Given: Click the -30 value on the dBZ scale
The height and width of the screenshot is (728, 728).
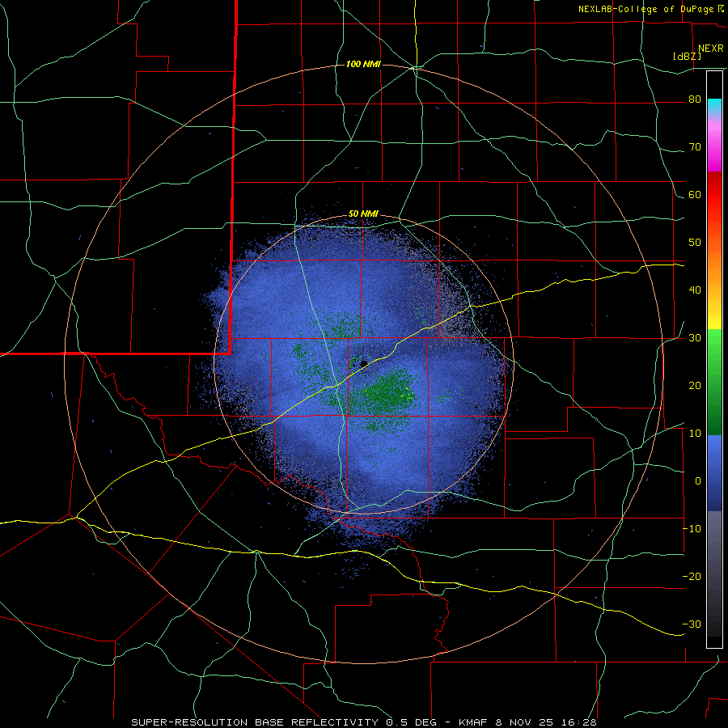Looking at the screenshot, I should (x=692, y=624).
